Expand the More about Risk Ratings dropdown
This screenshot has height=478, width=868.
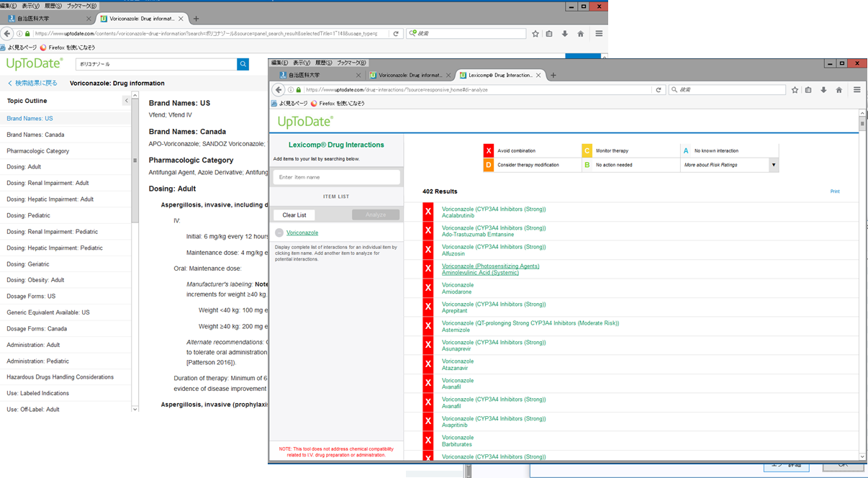(x=773, y=165)
